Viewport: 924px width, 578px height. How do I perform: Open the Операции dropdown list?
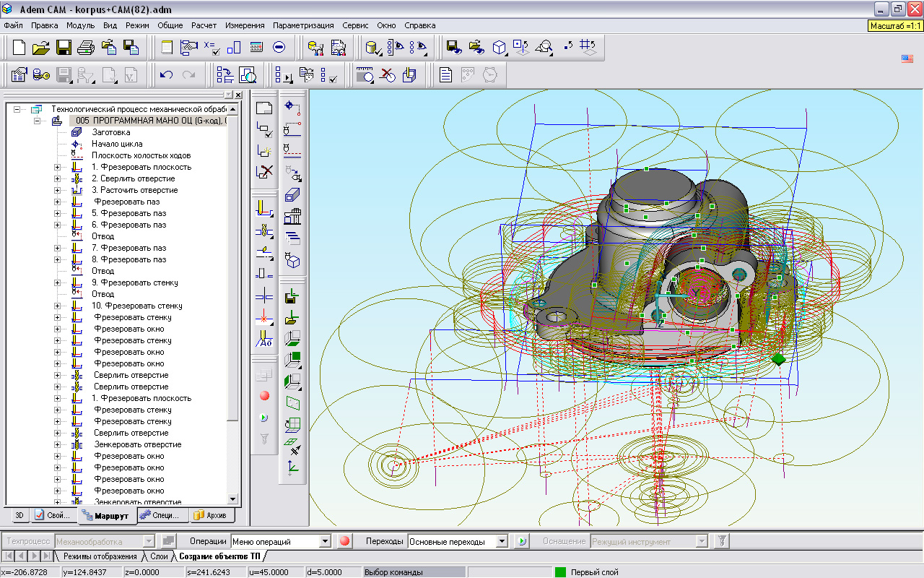(324, 541)
